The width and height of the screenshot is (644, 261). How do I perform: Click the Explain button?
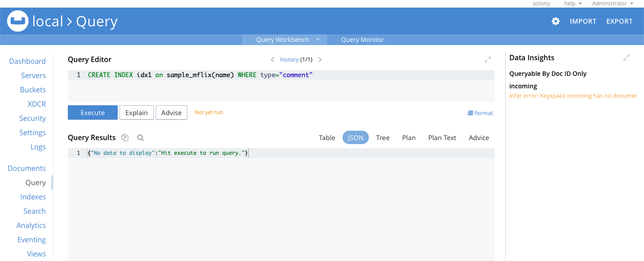[136, 113]
